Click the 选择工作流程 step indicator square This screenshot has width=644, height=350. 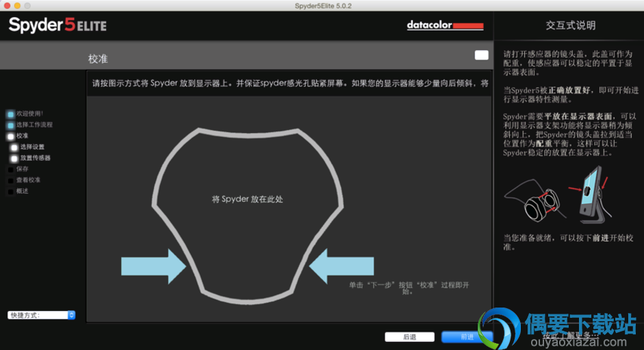point(11,125)
